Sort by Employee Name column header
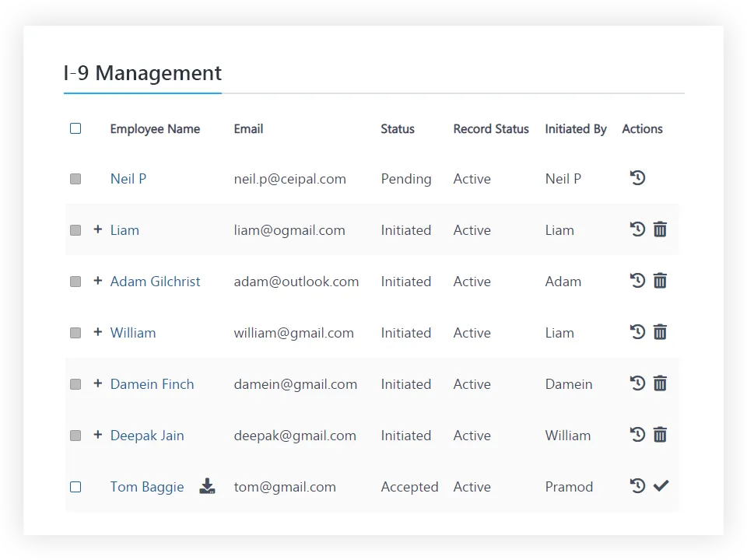The height and width of the screenshot is (560, 747). [x=155, y=129]
